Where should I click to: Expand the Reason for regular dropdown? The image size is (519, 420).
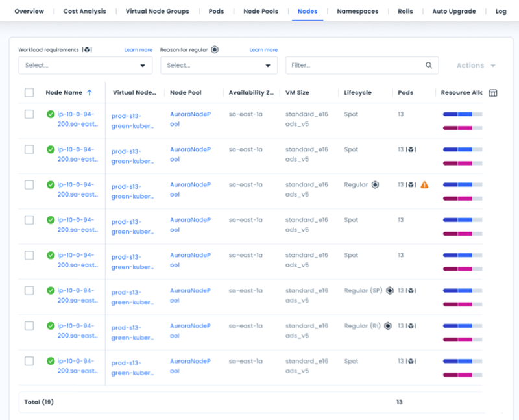coord(219,66)
